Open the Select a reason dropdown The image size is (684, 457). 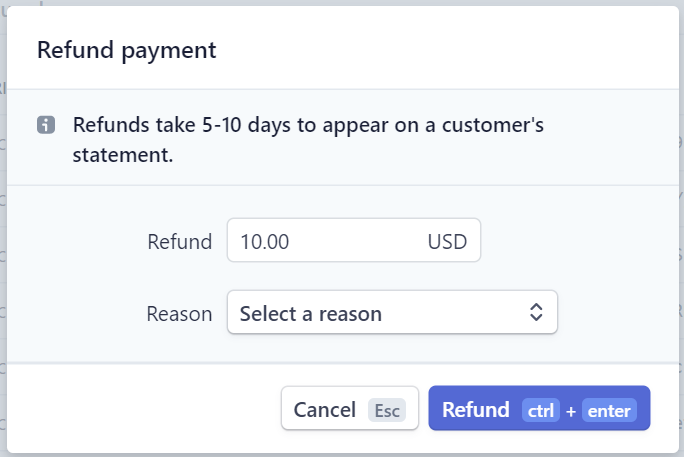(x=392, y=312)
